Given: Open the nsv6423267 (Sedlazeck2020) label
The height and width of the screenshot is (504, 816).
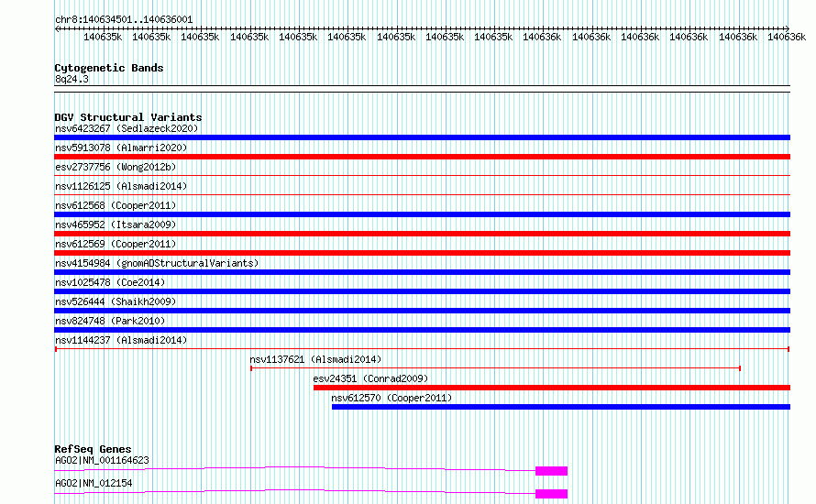Looking at the screenshot, I should point(127,128).
